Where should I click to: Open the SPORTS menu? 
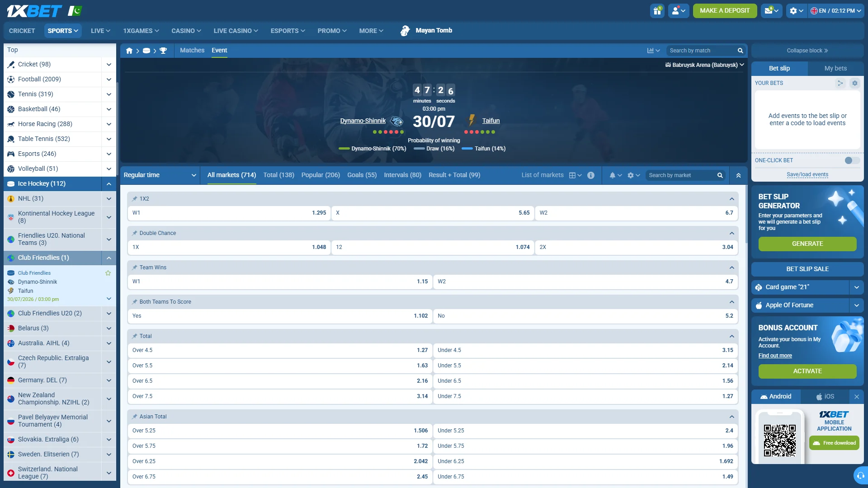click(63, 31)
